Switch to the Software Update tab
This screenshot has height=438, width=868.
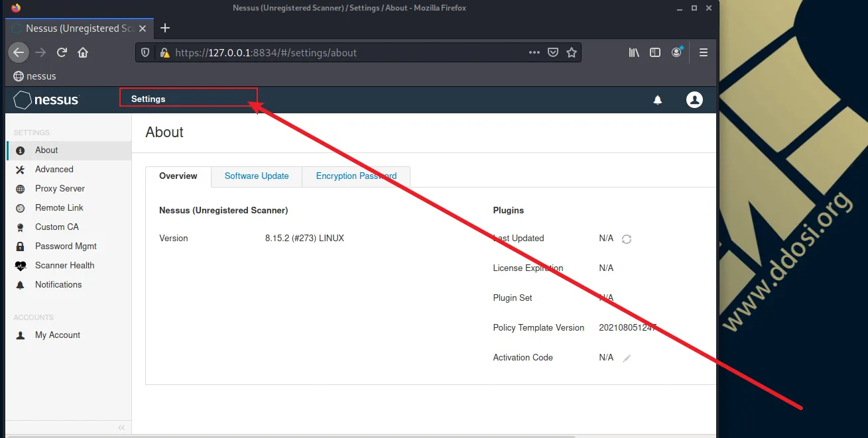click(x=257, y=176)
